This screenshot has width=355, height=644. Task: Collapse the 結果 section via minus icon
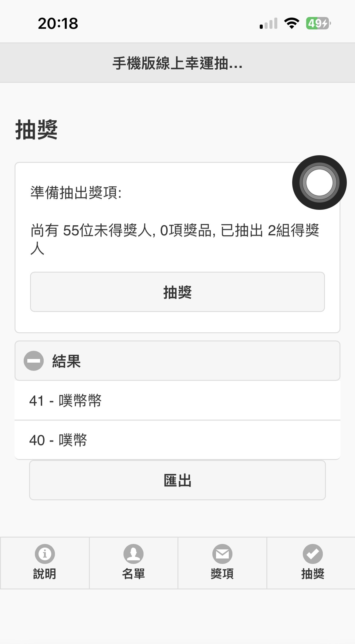[34, 361]
